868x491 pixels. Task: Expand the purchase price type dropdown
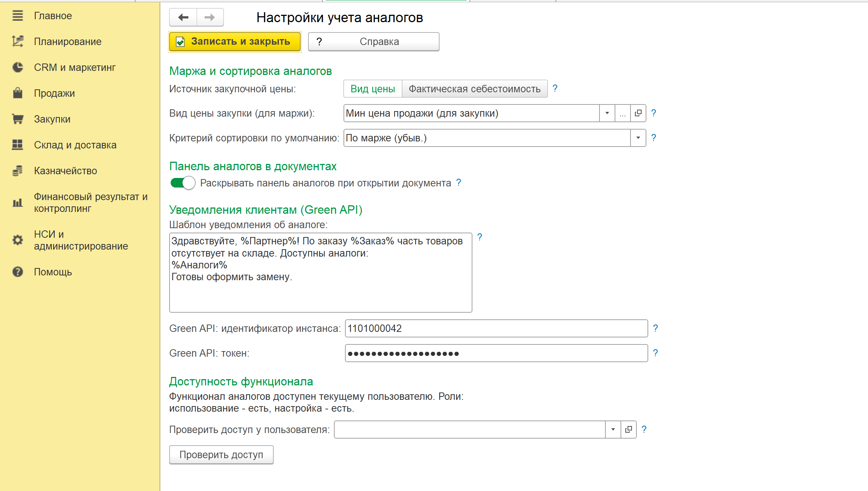click(607, 113)
